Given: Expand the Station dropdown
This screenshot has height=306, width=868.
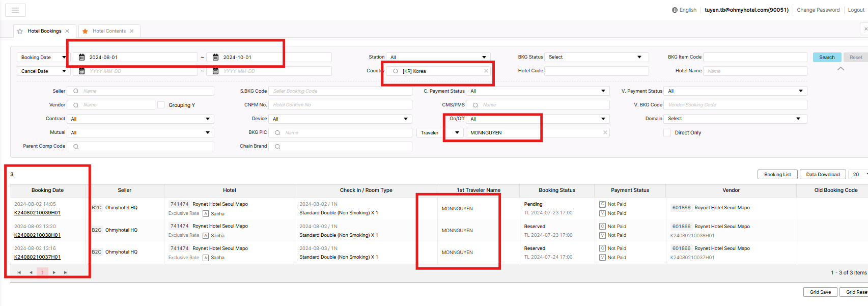Looking at the screenshot, I should pos(438,57).
